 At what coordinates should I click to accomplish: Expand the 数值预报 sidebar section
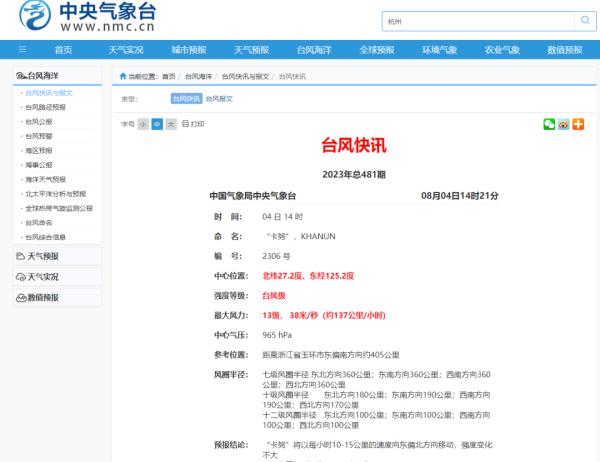(58, 297)
